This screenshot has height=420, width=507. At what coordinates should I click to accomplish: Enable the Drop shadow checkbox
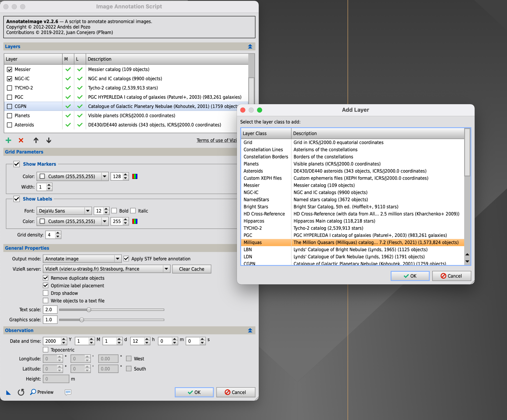(x=46, y=293)
